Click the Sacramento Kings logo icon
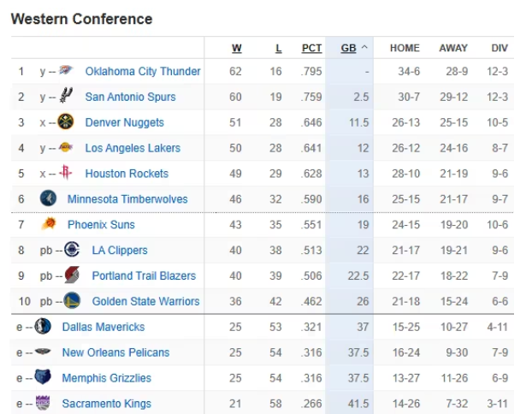The image size is (532, 414). point(43,404)
